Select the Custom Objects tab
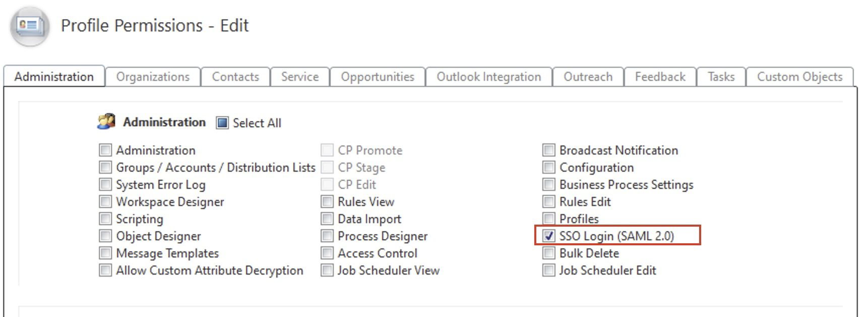The height and width of the screenshot is (317, 868). 798,77
